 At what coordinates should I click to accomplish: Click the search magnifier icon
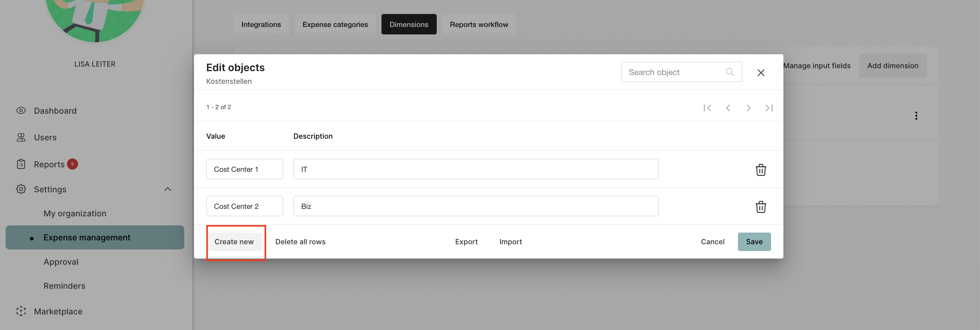[729, 72]
